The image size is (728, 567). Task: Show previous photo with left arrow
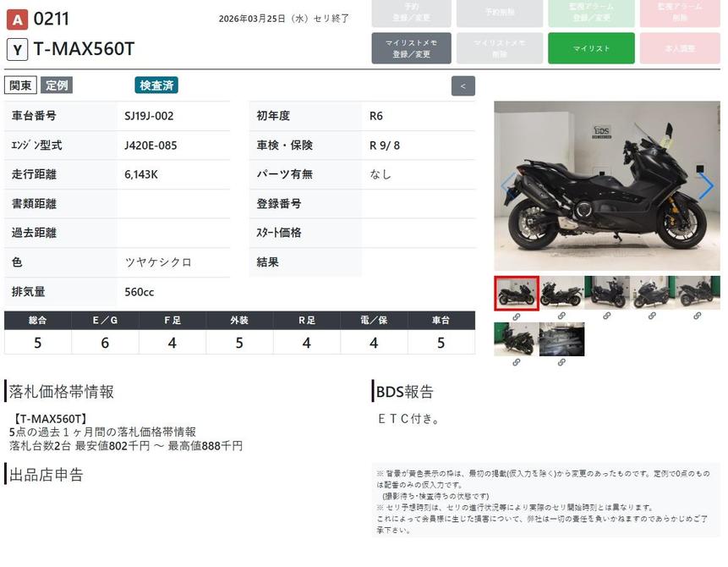pos(508,186)
